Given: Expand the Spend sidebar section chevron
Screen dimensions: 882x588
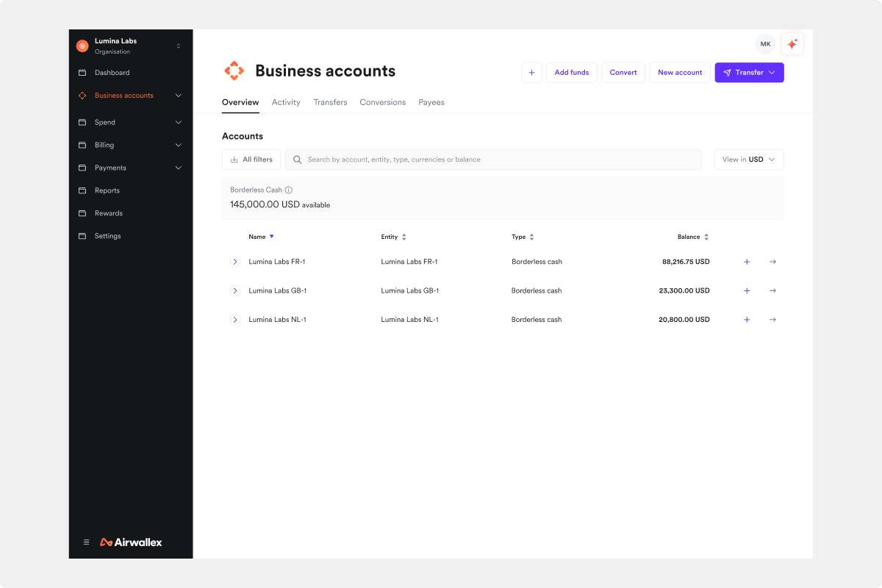Looking at the screenshot, I should click(x=178, y=122).
